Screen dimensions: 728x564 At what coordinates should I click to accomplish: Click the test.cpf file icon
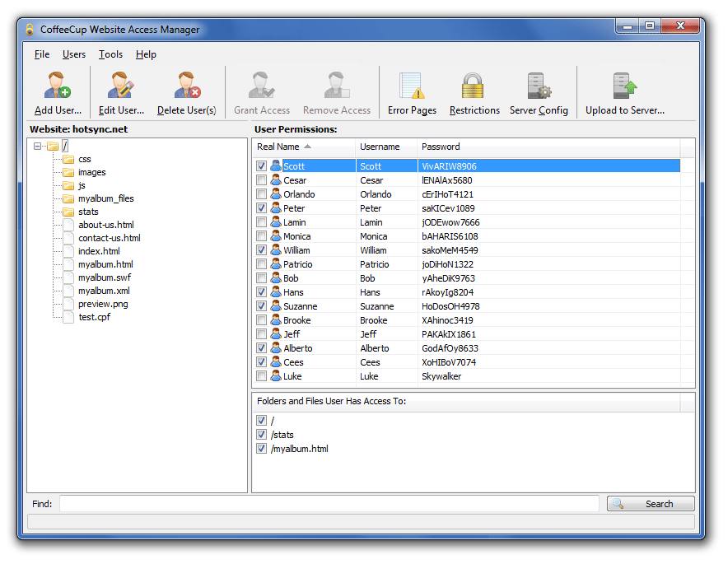(x=68, y=318)
